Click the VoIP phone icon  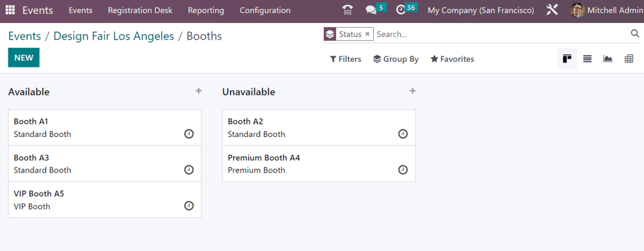click(x=347, y=10)
